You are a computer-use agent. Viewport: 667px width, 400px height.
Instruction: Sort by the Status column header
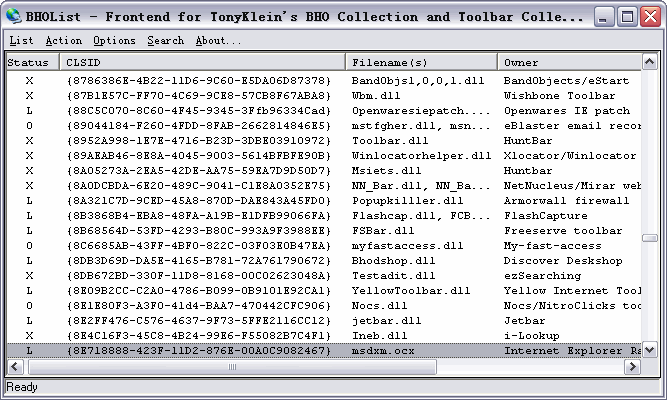(32, 63)
